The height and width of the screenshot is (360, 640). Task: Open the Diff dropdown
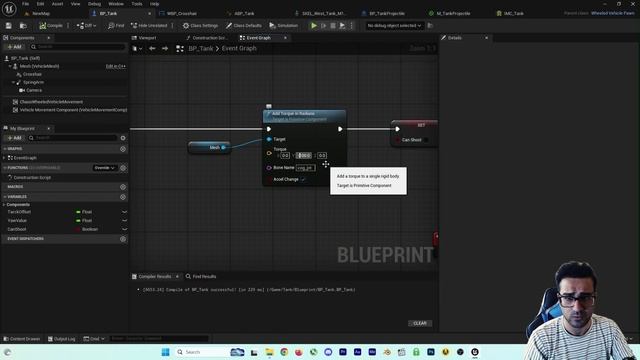pos(86,26)
